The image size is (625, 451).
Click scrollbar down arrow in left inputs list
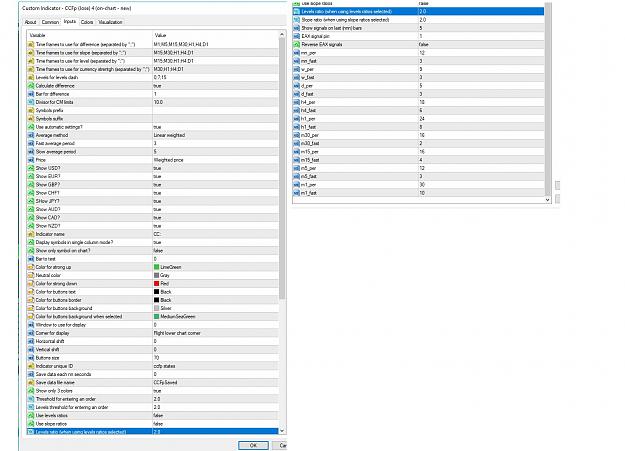282,431
